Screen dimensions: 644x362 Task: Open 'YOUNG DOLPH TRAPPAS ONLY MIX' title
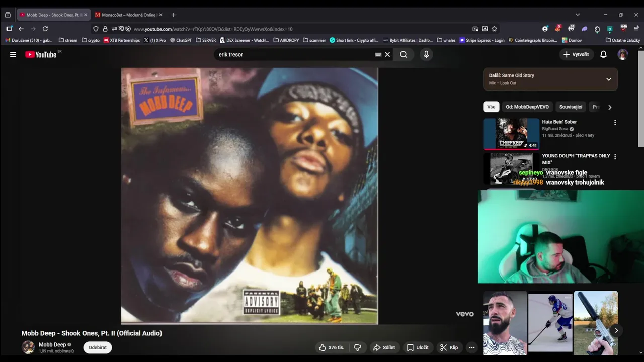point(576,159)
